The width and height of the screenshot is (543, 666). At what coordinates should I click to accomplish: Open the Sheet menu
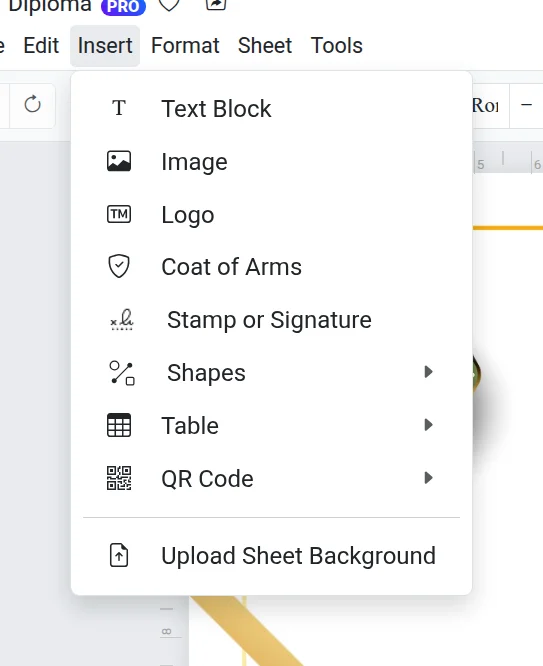point(265,45)
